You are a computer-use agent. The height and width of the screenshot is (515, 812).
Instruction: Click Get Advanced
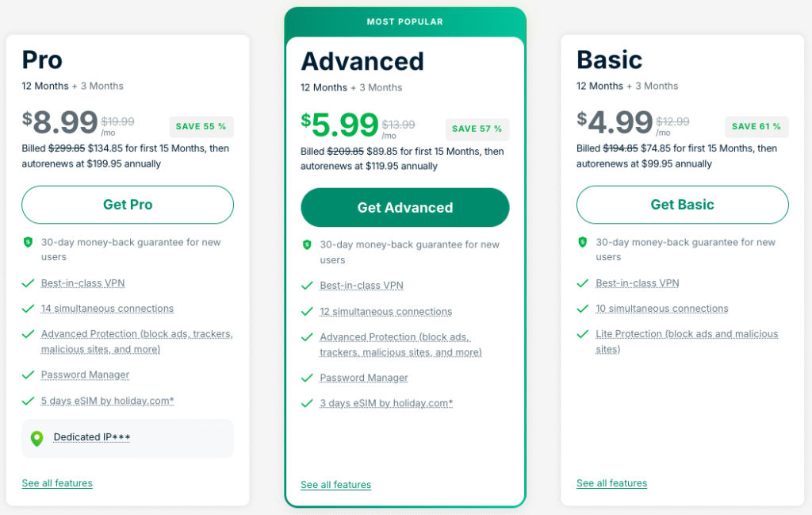(x=404, y=207)
